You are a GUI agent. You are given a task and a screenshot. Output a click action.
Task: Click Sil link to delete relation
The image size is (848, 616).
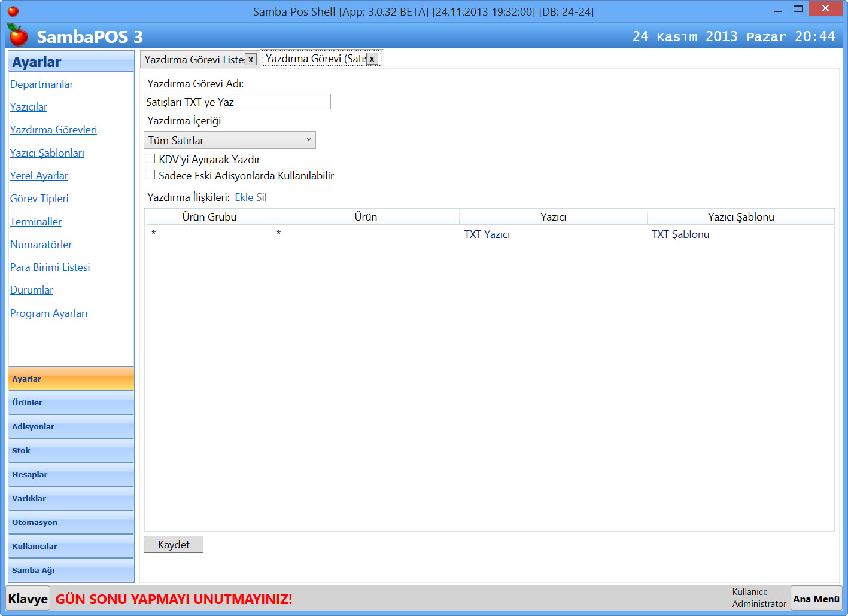click(262, 197)
